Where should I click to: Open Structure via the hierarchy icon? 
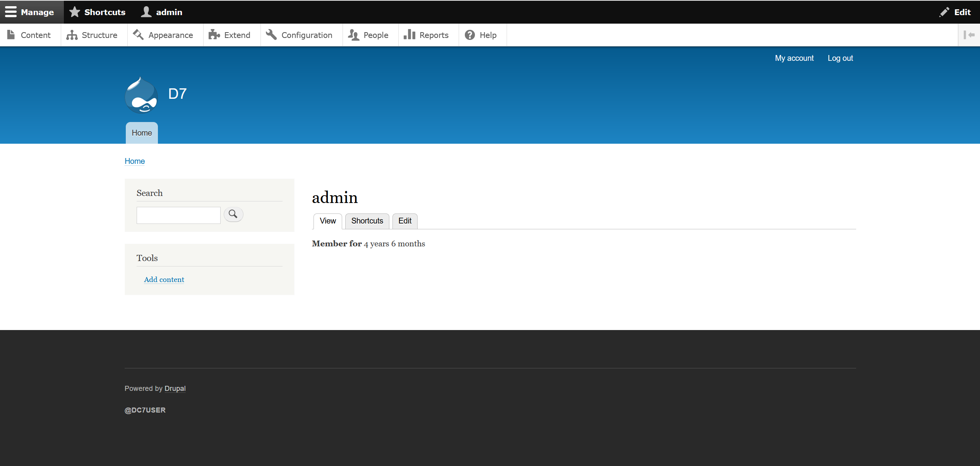pos(72,35)
